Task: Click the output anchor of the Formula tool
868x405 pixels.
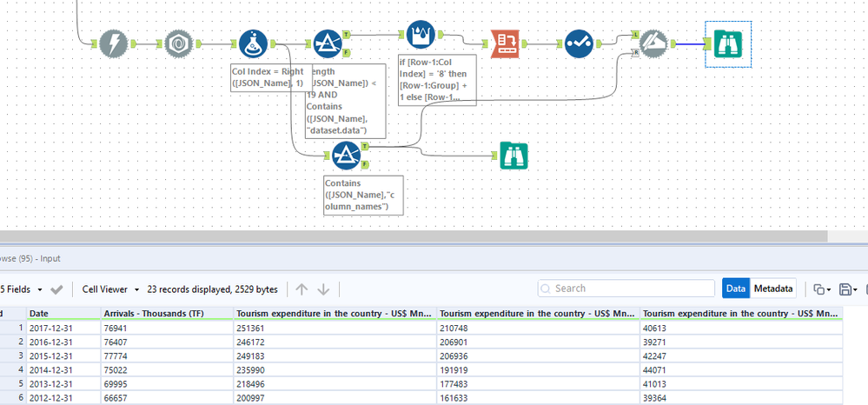Action: click(x=272, y=43)
